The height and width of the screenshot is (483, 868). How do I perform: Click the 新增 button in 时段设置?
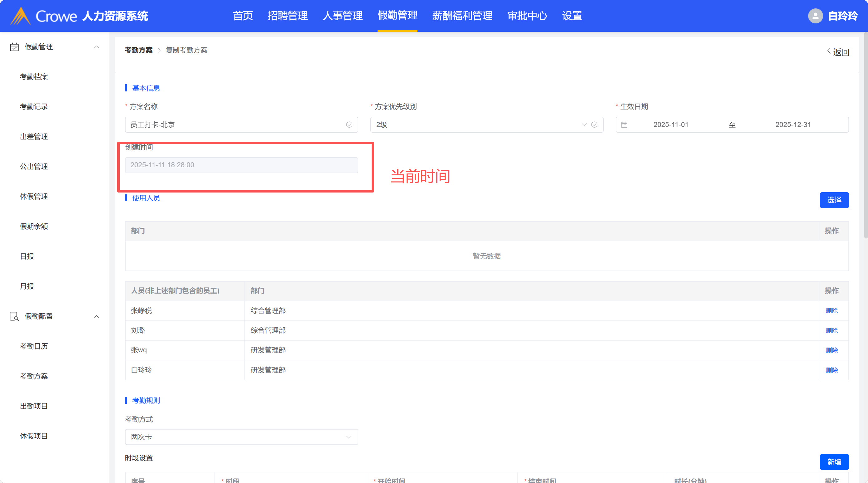coord(834,462)
